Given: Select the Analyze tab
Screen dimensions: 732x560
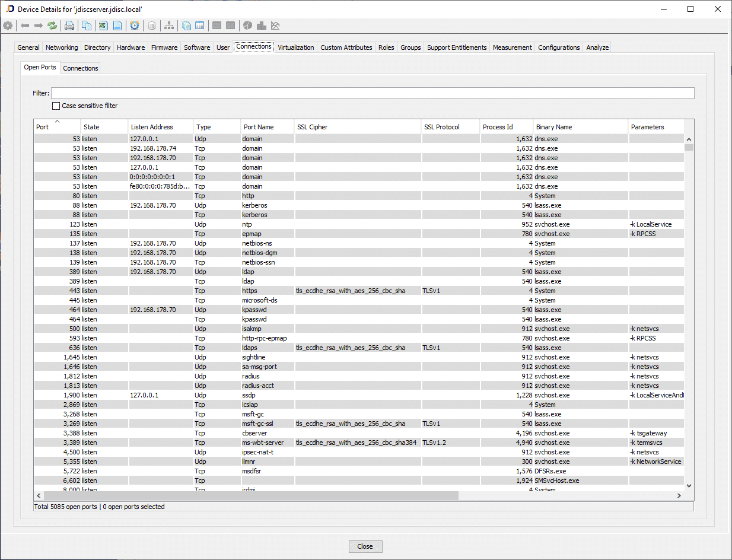Looking at the screenshot, I should (597, 47).
